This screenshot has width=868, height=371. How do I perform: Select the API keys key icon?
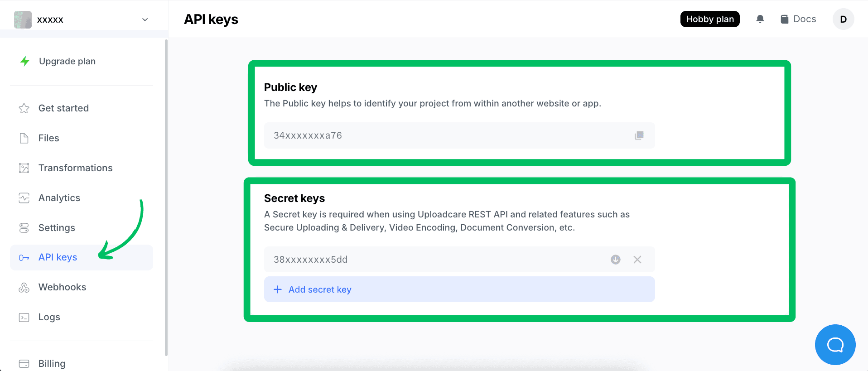click(24, 257)
